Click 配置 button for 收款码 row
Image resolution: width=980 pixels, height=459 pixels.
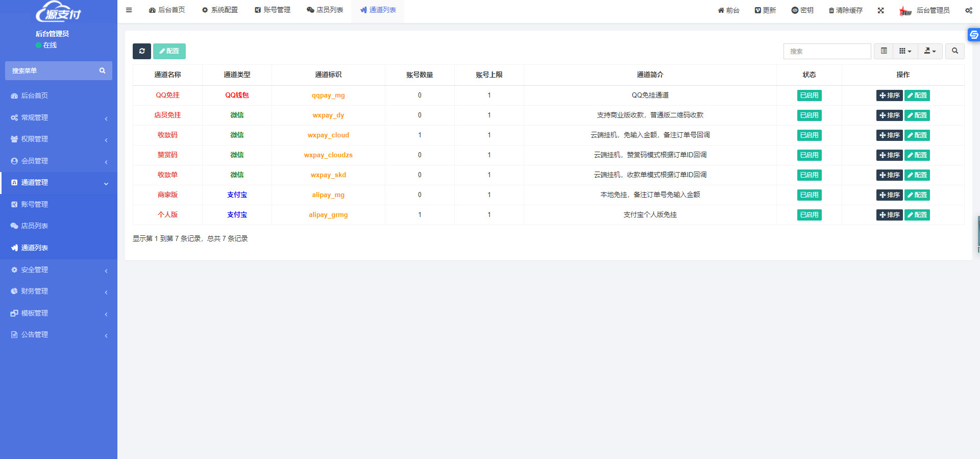(x=917, y=135)
